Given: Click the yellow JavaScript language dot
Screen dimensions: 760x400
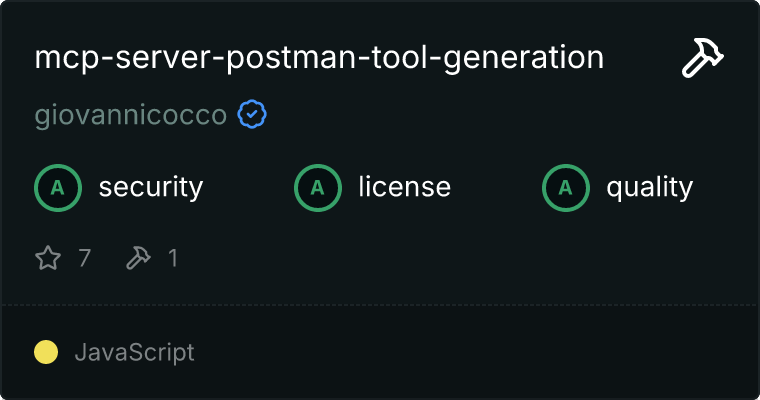Looking at the screenshot, I should (46, 352).
